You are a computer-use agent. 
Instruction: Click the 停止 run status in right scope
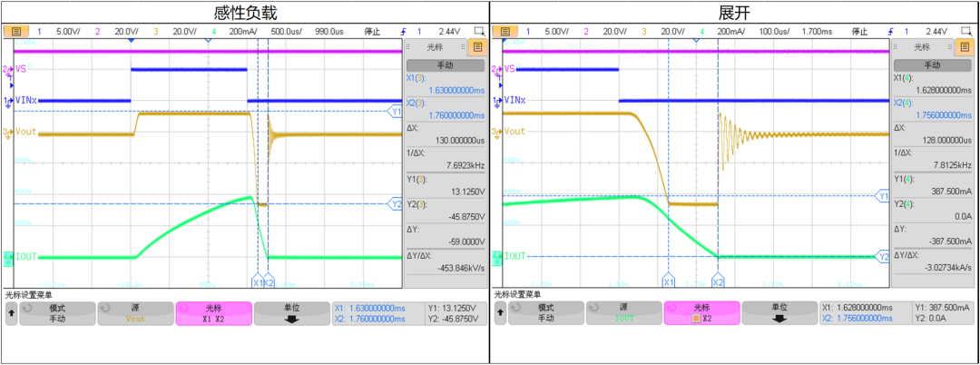(x=860, y=31)
